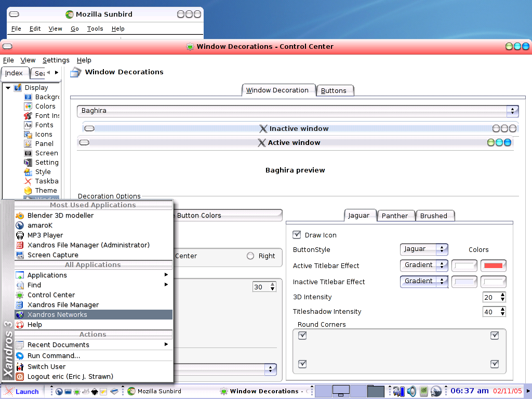Choose Run Command... in the launch menu
Viewport: 532px width, 399px height.
(x=94, y=355)
